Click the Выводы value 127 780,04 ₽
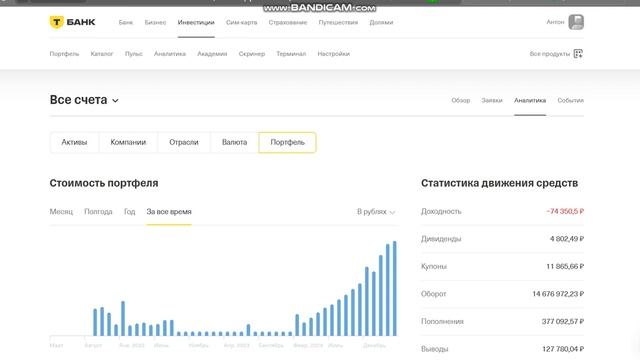Screen dimensions: 640x360 563,349
